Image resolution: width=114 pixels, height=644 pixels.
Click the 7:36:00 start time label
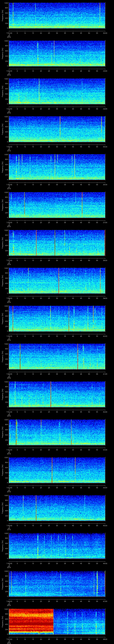pos(9,223)
